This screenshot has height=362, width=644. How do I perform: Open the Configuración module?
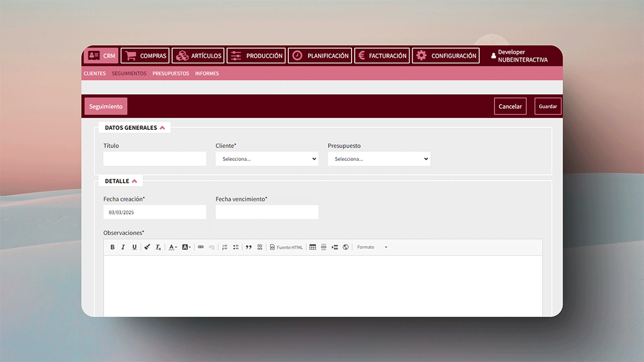coord(445,55)
